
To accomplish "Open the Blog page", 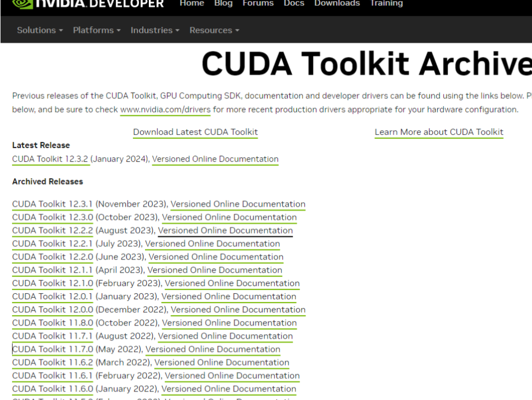I will pos(223,4).
